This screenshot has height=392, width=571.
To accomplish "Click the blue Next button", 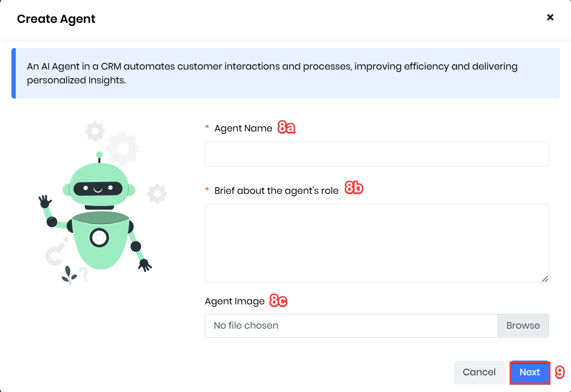I will click(x=530, y=372).
